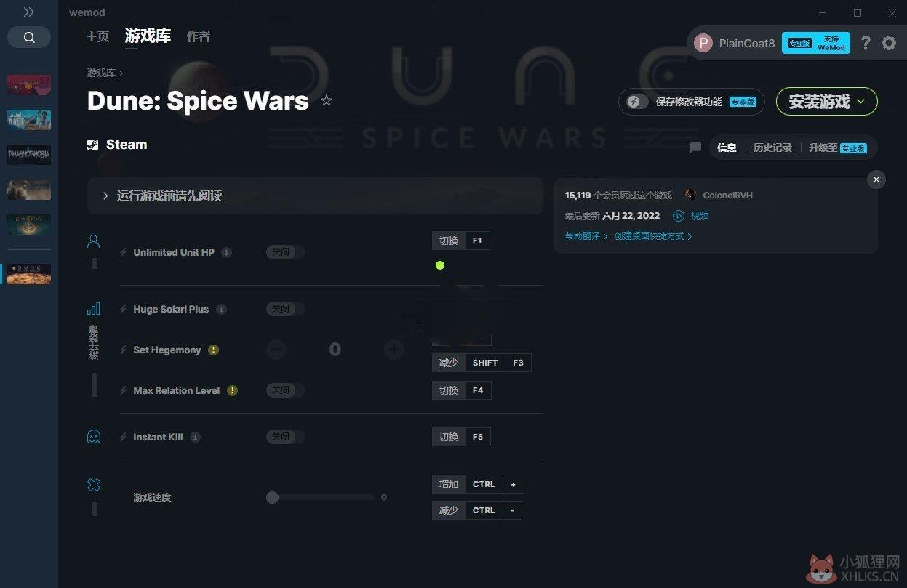Toggle Huge Solari Plus switch

(286, 309)
